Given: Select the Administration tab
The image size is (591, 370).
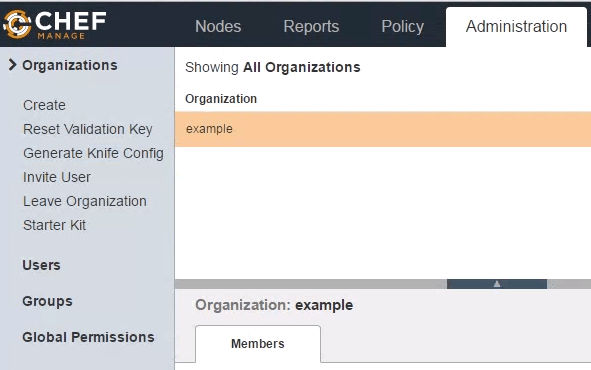Looking at the screenshot, I should [x=516, y=26].
